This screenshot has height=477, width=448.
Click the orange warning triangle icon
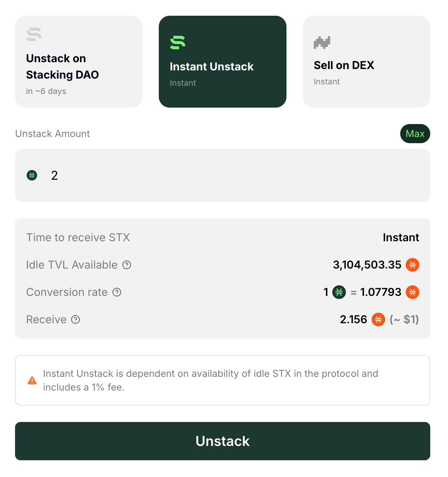(32, 380)
